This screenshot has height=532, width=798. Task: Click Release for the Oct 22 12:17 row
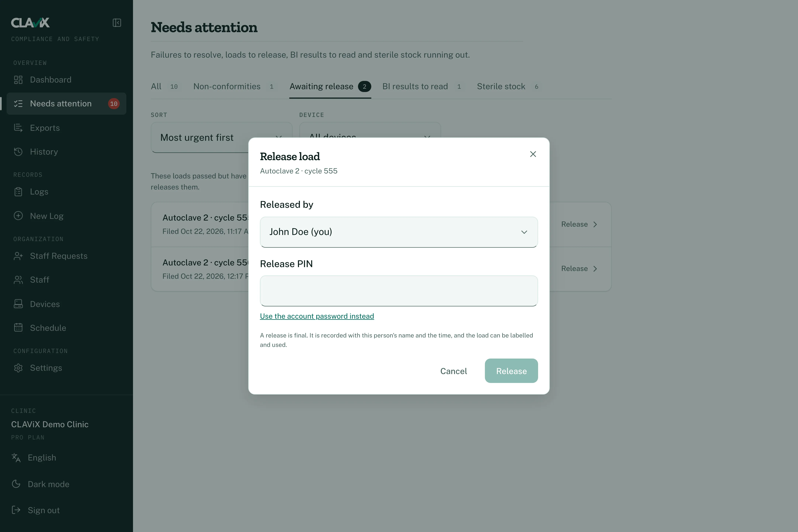(579, 269)
